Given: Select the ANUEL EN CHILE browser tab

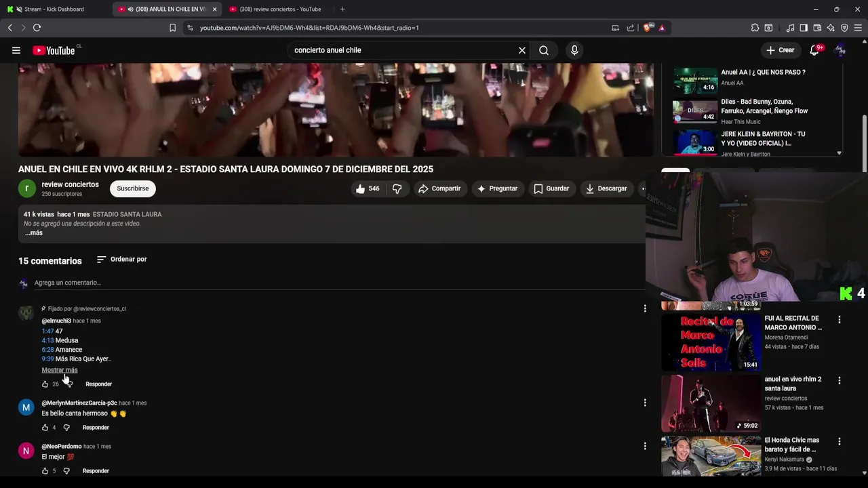Looking at the screenshot, I should 166,9.
